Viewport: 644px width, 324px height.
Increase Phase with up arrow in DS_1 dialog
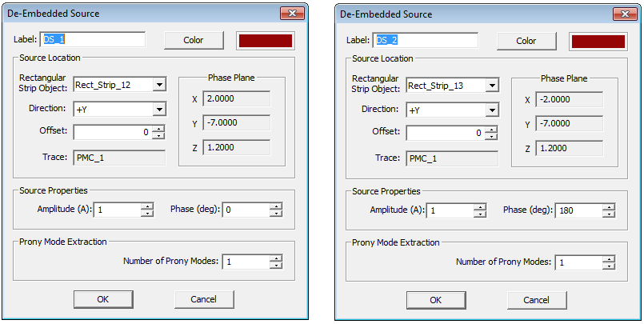277,206
